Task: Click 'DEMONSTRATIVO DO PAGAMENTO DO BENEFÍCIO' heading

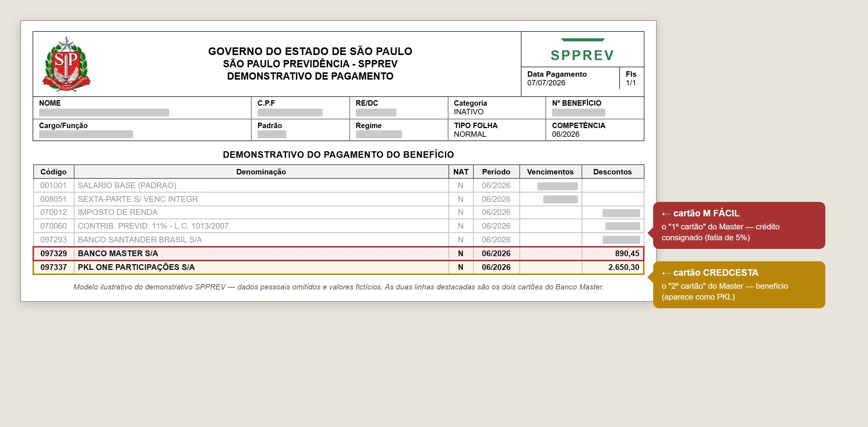Action: tap(338, 155)
